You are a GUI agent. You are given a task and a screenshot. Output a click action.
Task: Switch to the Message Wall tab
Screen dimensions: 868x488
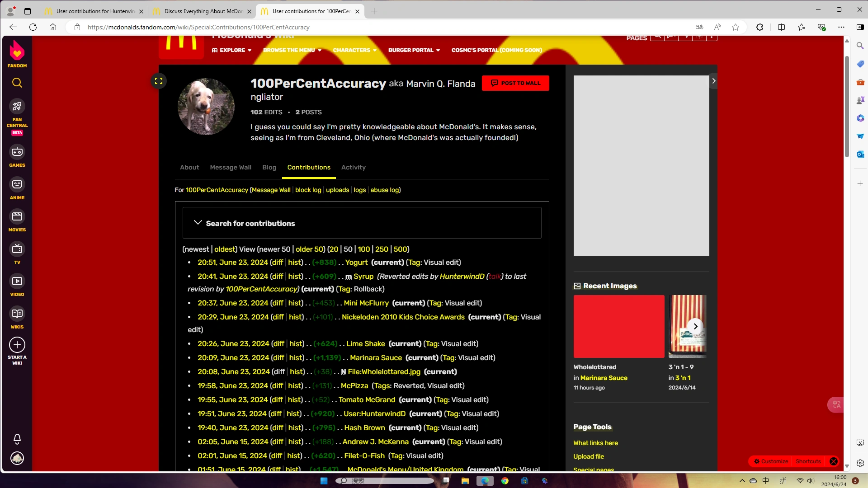[231, 168]
